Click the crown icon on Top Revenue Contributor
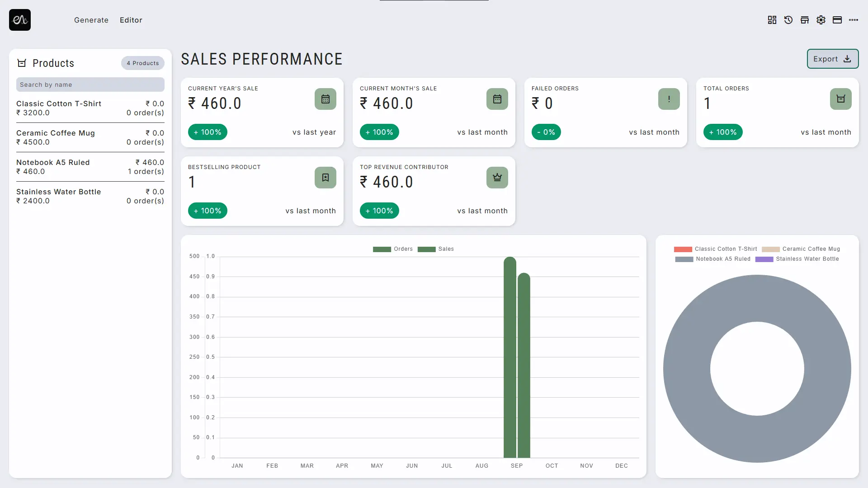This screenshot has height=488, width=868. point(497,178)
